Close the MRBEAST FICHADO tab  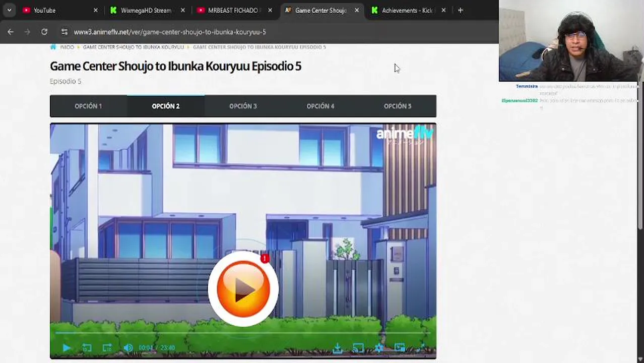coord(270,10)
